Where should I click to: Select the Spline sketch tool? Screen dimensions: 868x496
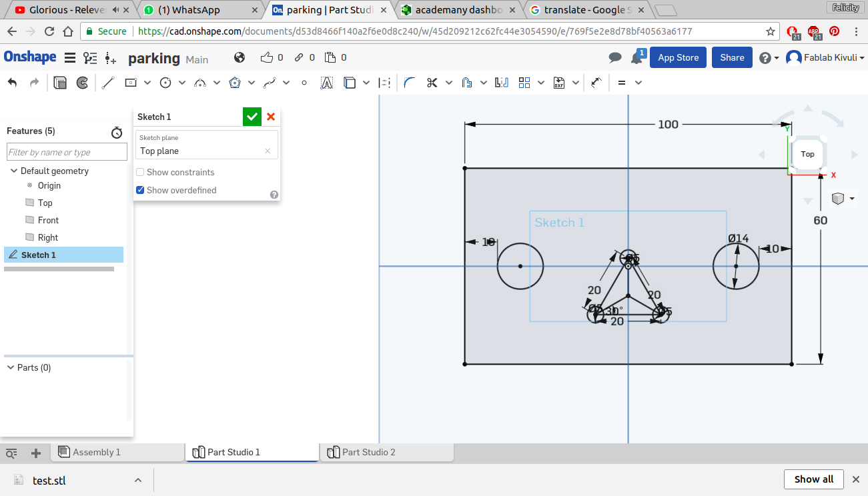click(x=270, y=83)
